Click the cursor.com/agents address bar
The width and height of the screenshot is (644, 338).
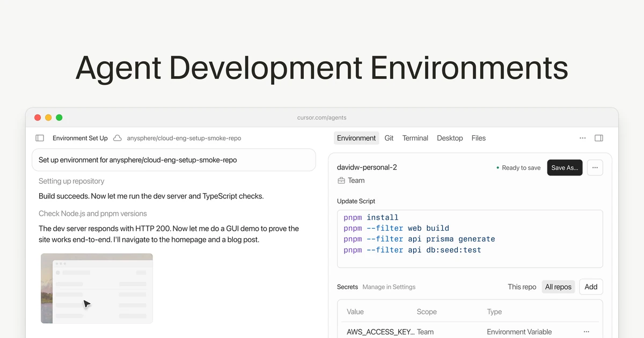(x=322, y=117)
